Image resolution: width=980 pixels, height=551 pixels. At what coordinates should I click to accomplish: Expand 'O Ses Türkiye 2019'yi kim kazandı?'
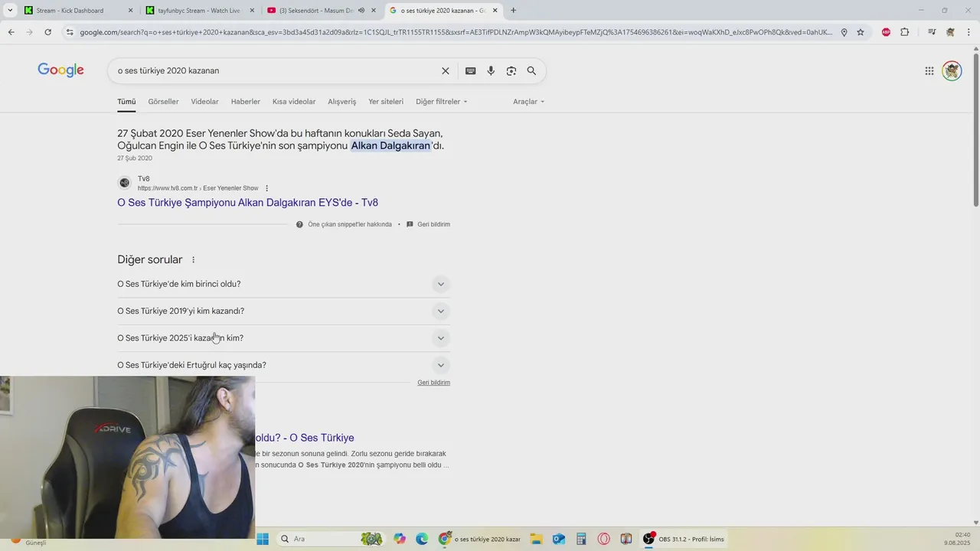[x=283, y=311]
